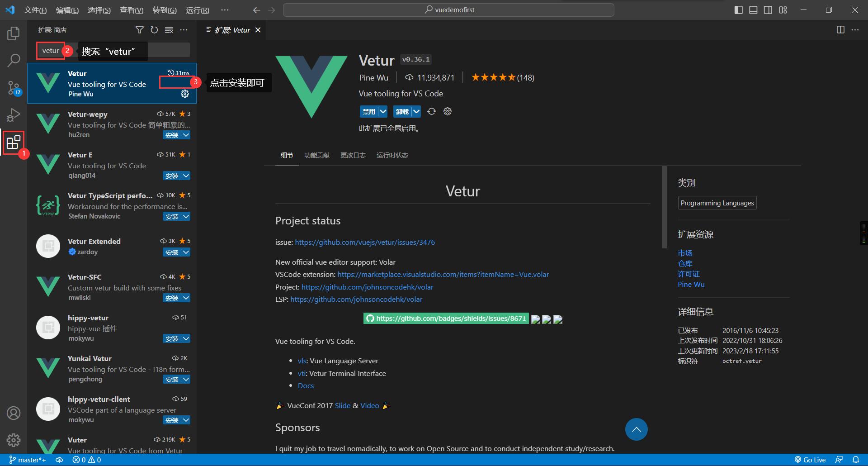Open the 编辑(E) menu
Viewport: 868px width, 466px height.
67,10
